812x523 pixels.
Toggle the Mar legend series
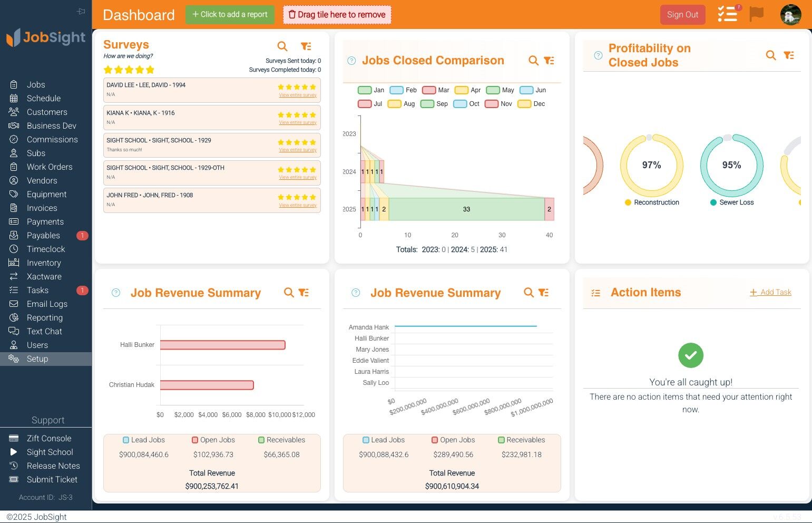pyautogui.click(x=436, y=90)
